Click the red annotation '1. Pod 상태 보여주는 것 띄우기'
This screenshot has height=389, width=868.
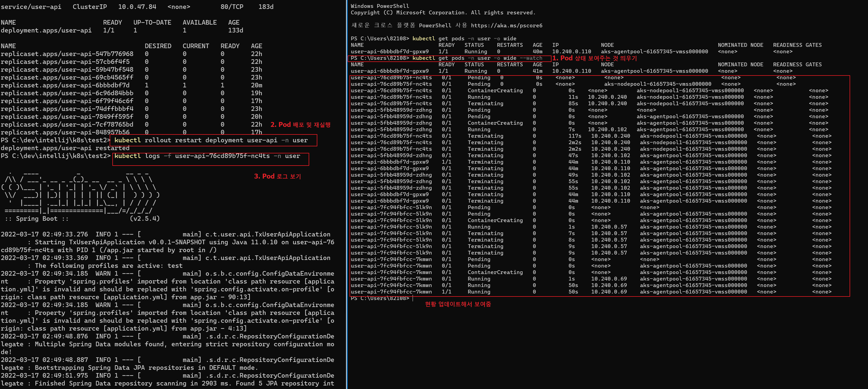[x=594, y=58]
